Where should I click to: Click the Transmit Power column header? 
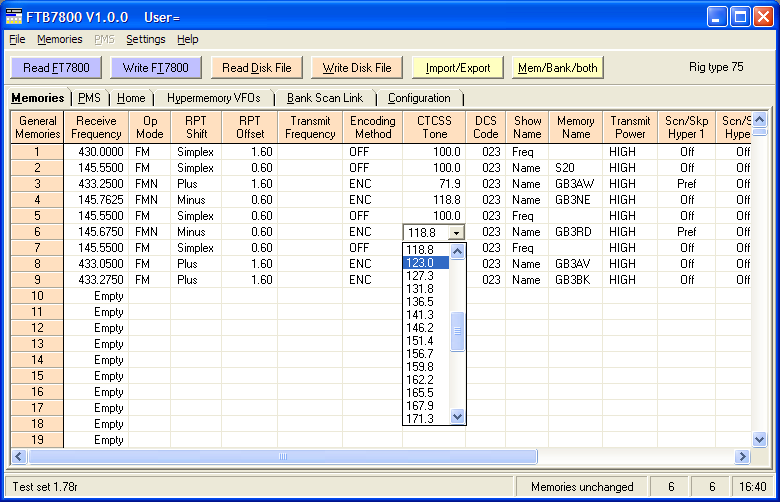[630, 127]
